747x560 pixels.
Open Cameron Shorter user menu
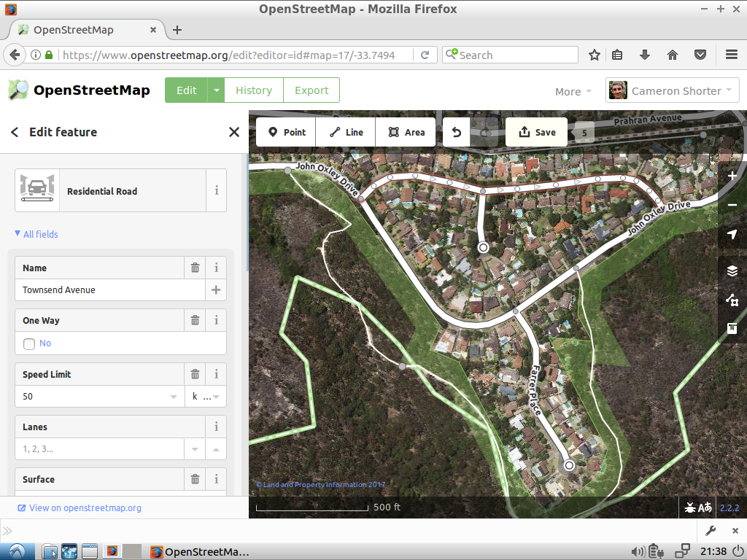[672, 90]
